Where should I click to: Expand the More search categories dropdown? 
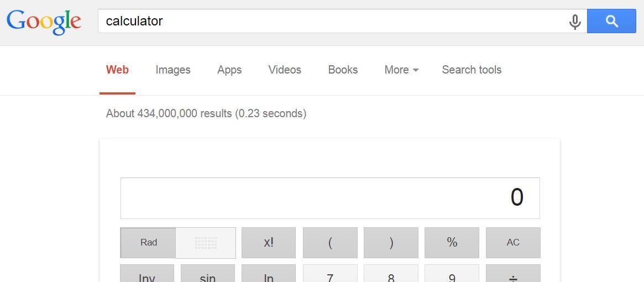tap(401, 70)
